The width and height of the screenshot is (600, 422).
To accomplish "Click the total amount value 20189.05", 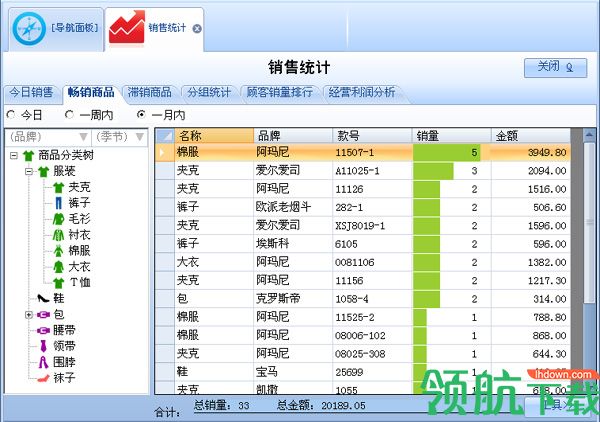I will [343, 406].
